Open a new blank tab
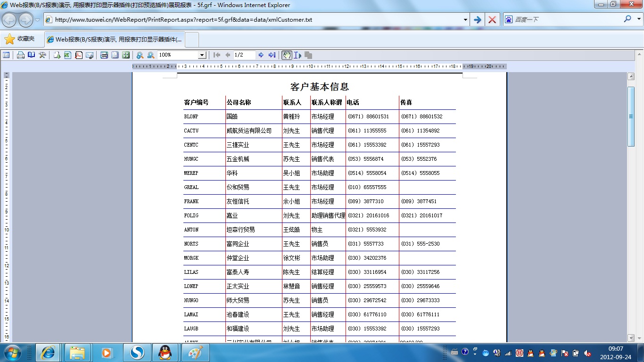 (192, 40)
